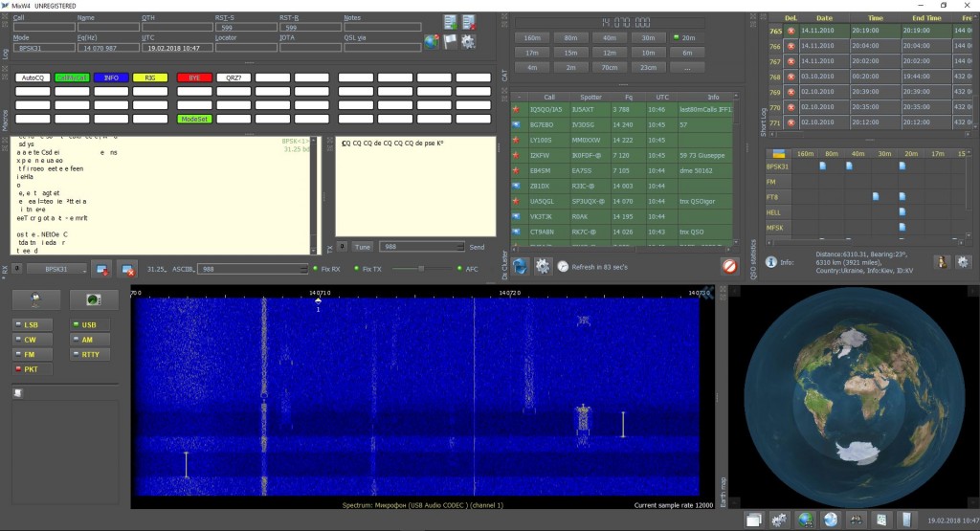This screenshot has height=531, width=980.
Task: Click the green ModeSet macro button
Action: (x=194, y=119)
